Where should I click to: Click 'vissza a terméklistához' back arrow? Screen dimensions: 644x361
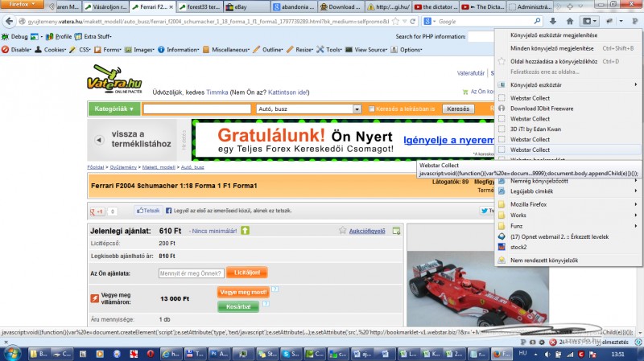[99, 140]
